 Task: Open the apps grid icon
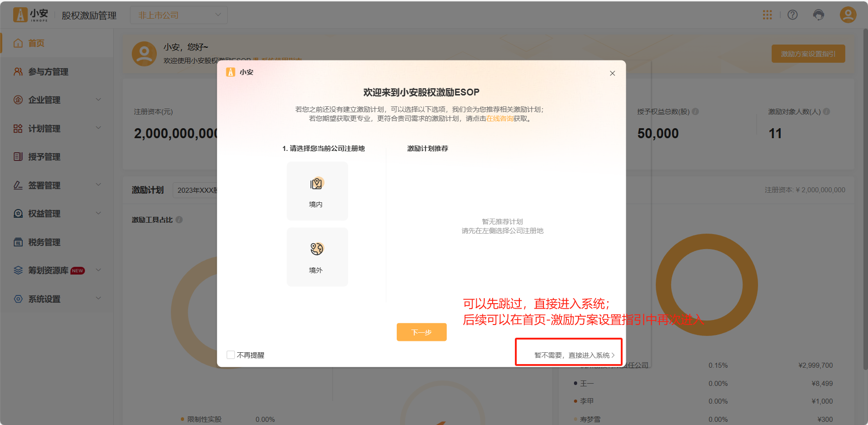tap(767, 15)
